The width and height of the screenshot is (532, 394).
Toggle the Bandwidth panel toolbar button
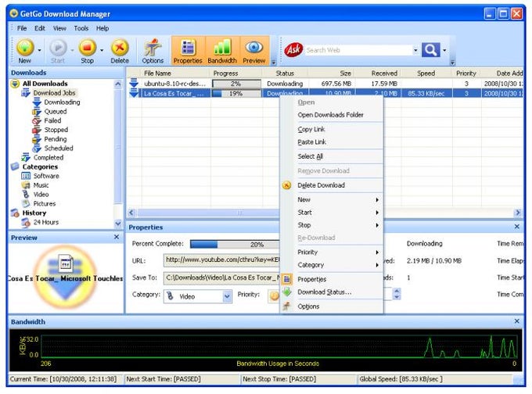[x=222, y=51]
